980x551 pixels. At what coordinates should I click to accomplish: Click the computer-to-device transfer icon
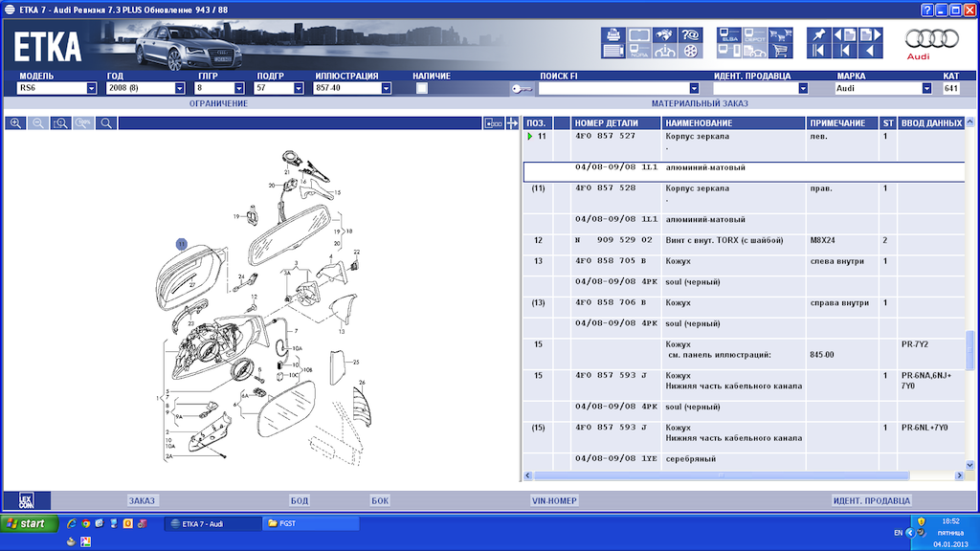click(728, 51)
